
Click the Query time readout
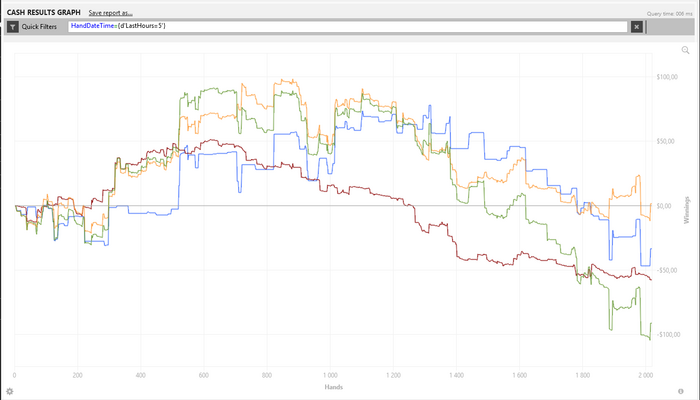pyautogui.click(x=669, y=14)
